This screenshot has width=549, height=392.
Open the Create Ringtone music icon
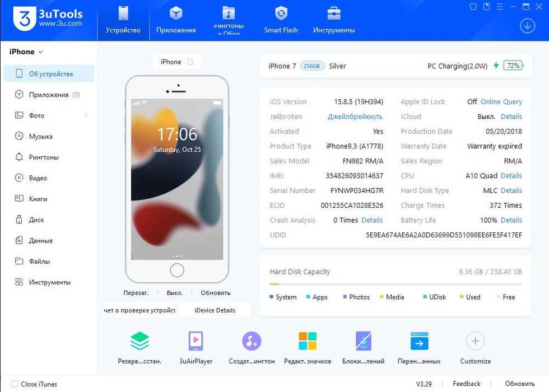pyautogui.click(x=252, y=341)
